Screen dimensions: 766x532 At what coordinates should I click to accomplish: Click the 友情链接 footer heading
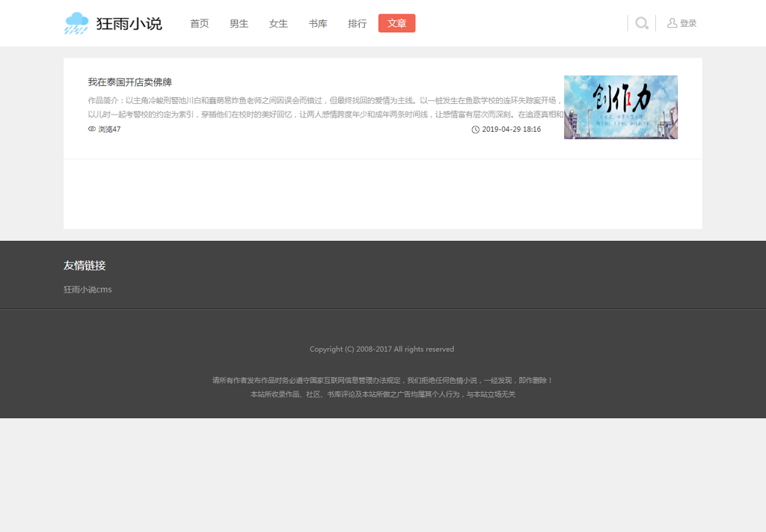(85, 266)
